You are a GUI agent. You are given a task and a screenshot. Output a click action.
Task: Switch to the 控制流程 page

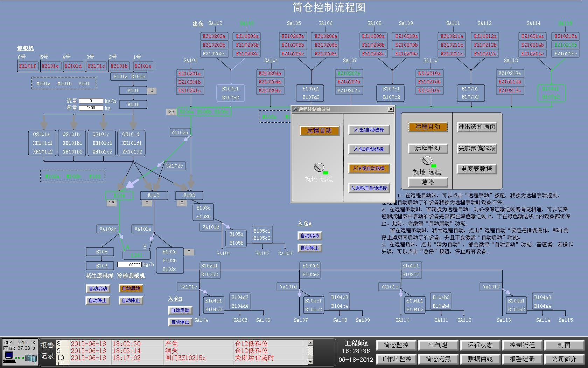pos(522,345)
